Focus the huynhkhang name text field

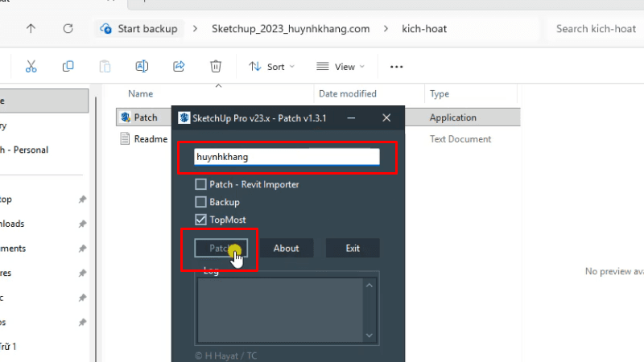tap(287, 157)
